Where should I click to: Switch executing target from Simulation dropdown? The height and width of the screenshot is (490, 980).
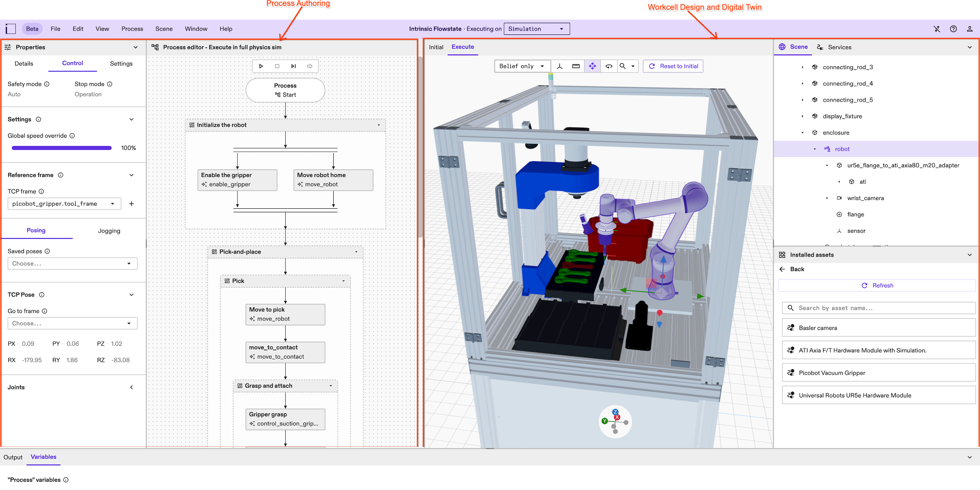coord(536,29)
